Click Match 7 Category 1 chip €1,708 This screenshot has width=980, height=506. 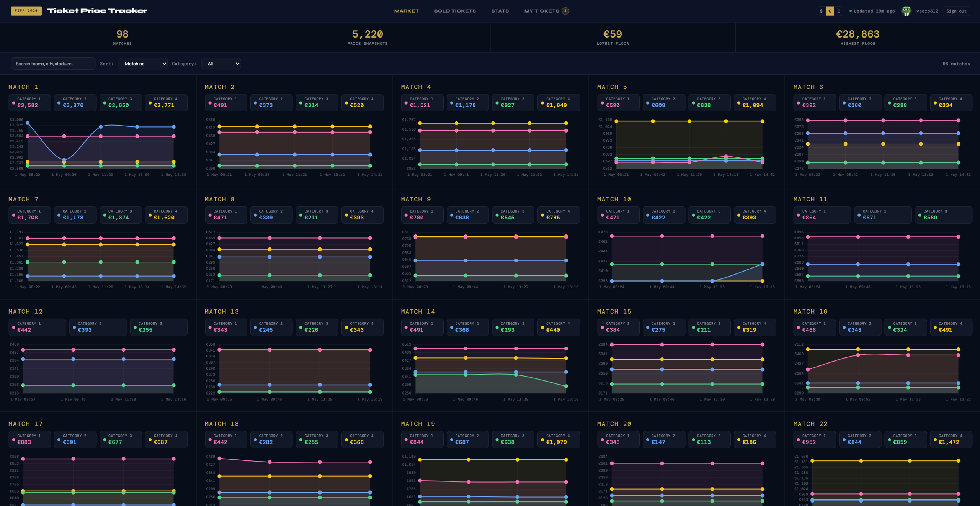30,215
